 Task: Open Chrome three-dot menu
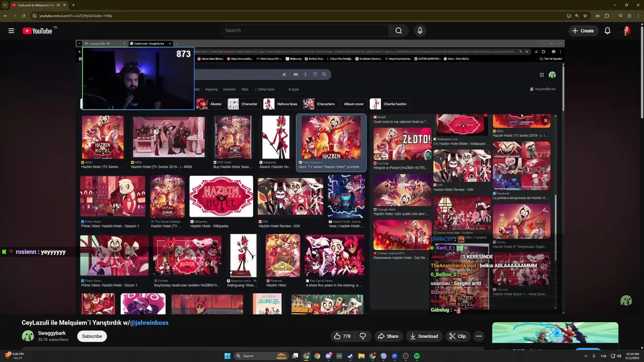click(x=638, y=16)
